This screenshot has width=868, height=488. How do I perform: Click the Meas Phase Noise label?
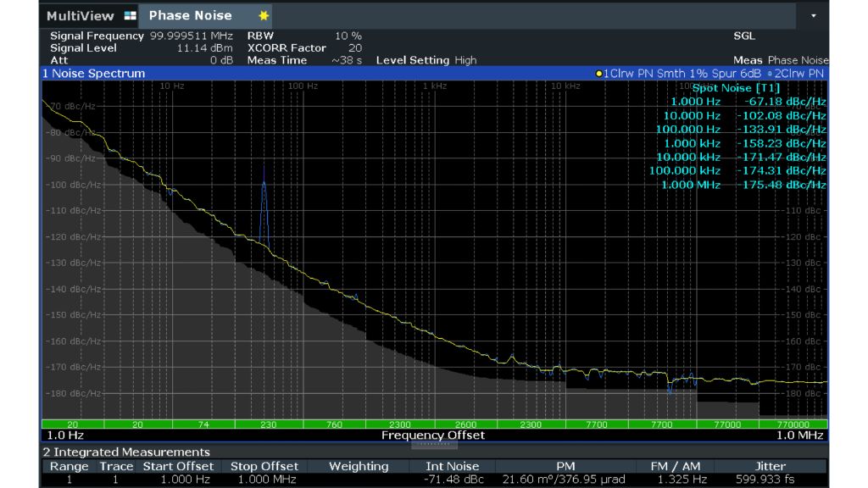pyautogui.click(x=780, y=60)
